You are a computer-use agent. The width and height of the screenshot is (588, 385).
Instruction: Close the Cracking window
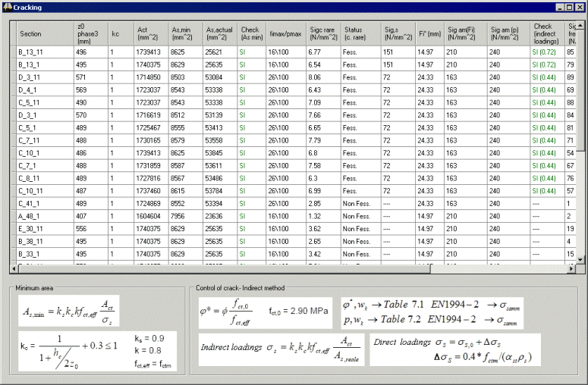(579, 7)
